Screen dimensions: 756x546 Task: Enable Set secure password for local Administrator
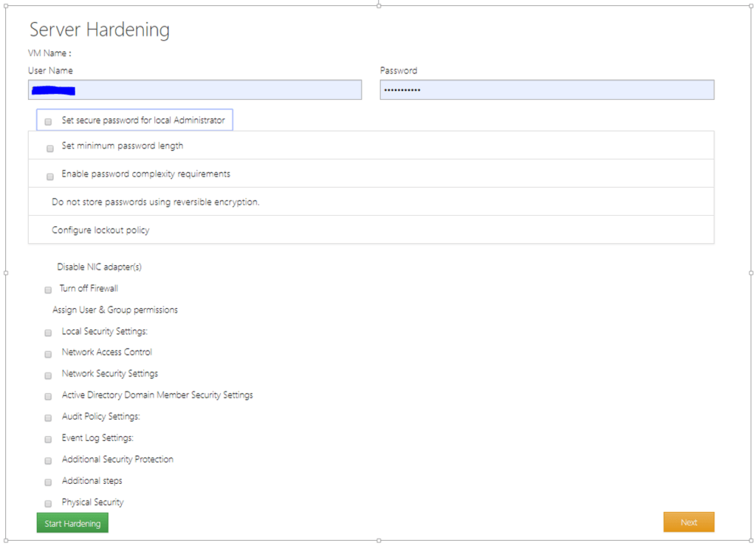coord(47,120)
